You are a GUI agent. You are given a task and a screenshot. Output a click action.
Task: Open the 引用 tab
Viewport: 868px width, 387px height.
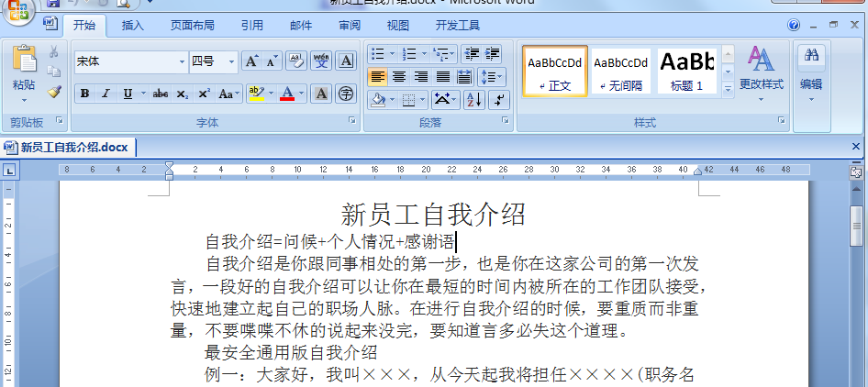point(252,26)
